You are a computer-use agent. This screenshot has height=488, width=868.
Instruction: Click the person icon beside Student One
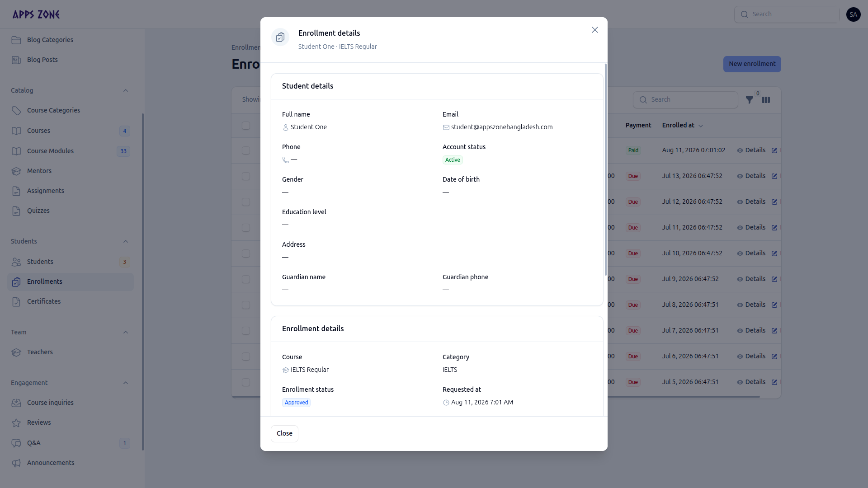tap(286, 127)
